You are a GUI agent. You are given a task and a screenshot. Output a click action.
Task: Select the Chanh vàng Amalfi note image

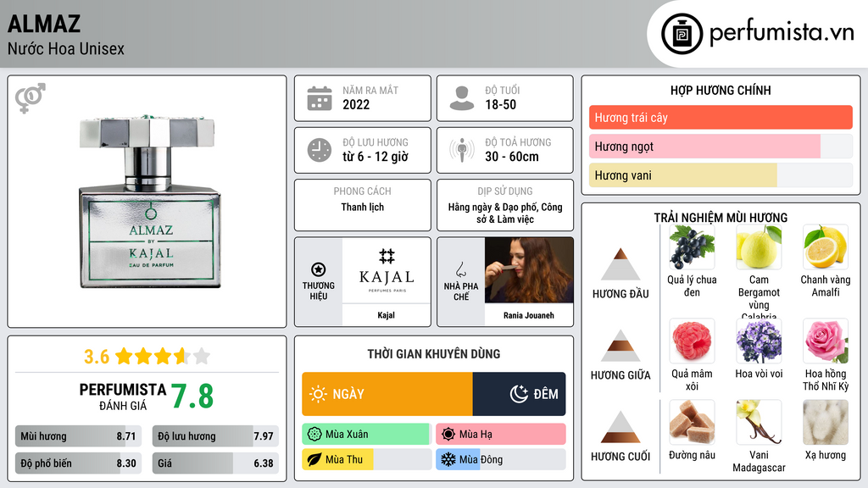[x=826, y=247]
